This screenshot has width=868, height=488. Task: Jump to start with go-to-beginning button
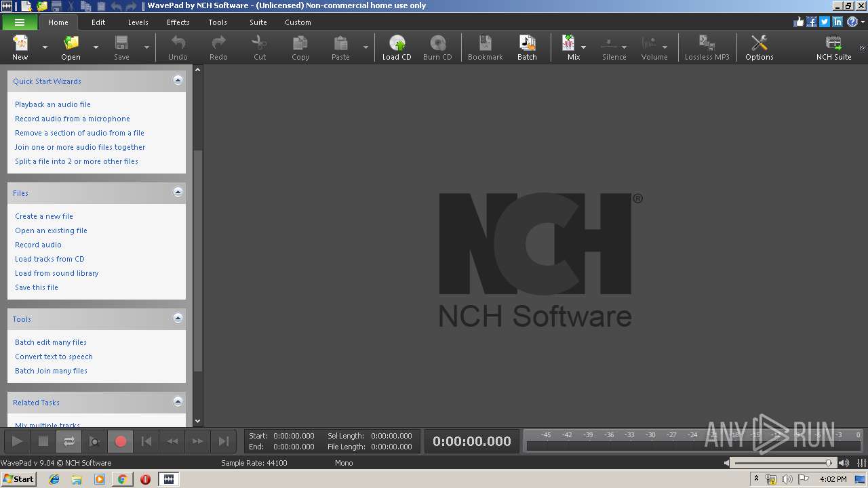point(146,441)
